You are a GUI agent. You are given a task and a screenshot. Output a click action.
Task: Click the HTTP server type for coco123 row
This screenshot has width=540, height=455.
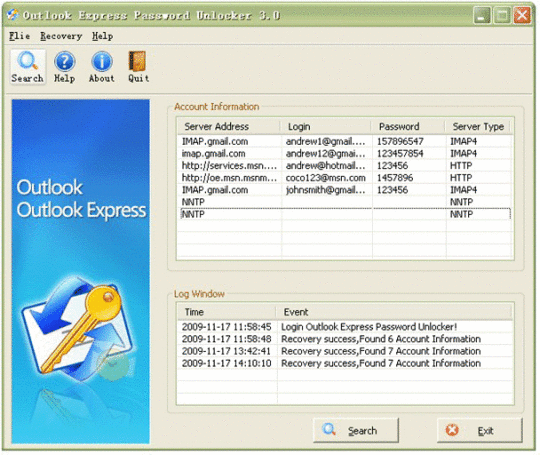click(x=461, y=178)
